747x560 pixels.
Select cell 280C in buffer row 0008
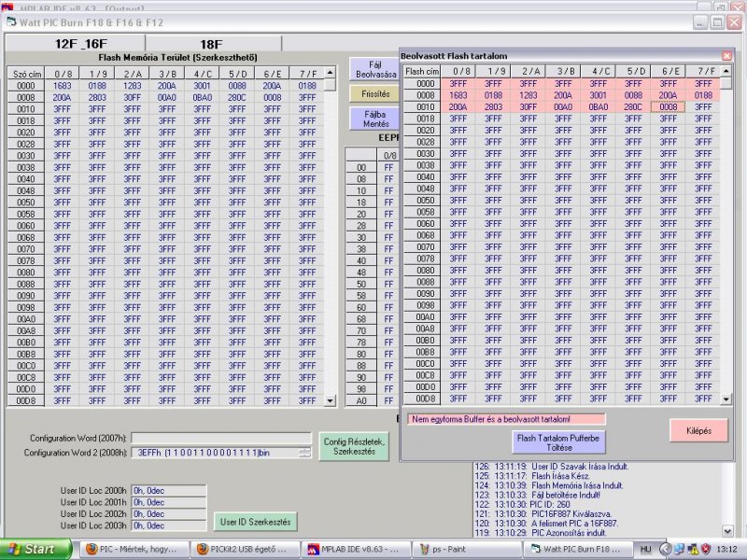[x=237, y=97]
